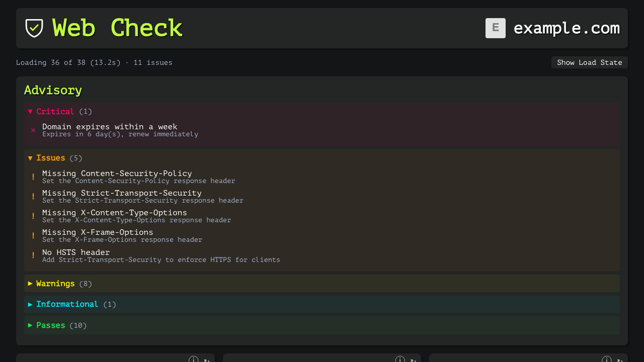Collapse the Issues section
The height and width of the screenshot is (362, 644).
(x=322, y=158)
